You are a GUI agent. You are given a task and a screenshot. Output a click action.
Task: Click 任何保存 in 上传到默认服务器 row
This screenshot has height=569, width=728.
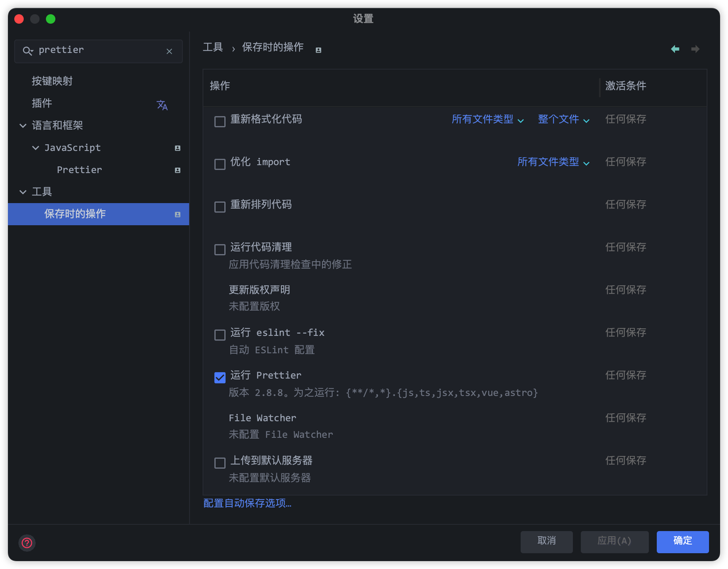click(626, 460)
